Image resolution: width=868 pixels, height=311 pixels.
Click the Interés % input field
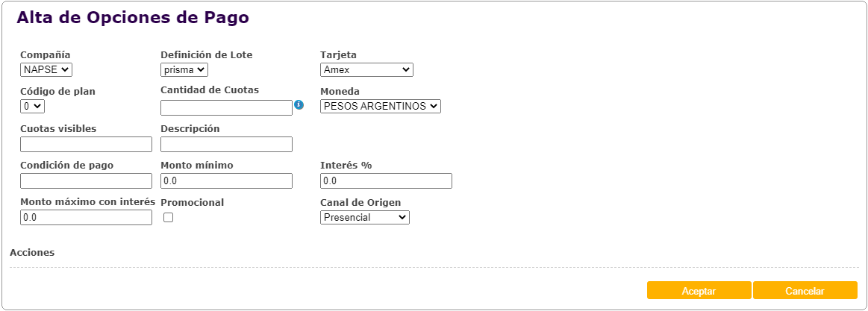pos(386,180)
